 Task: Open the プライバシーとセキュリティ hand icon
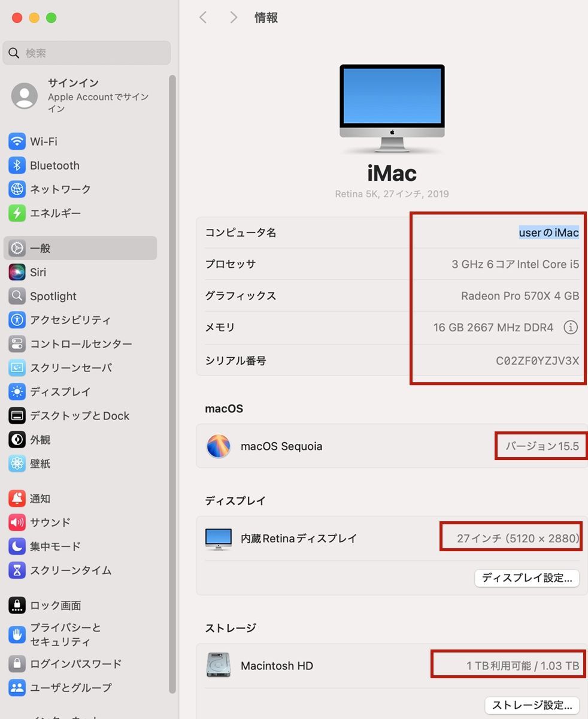(17, 634)
